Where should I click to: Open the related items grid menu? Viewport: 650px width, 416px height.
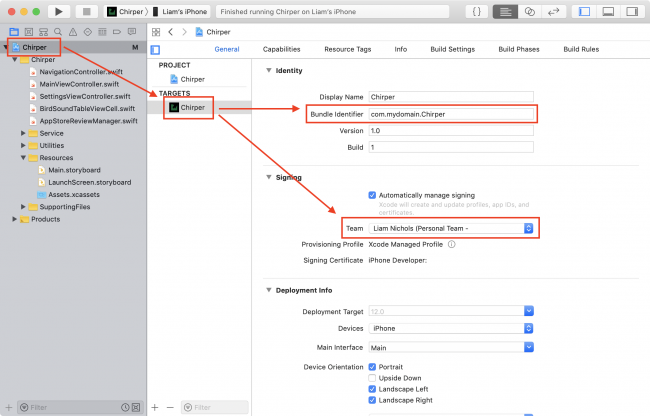156,32
